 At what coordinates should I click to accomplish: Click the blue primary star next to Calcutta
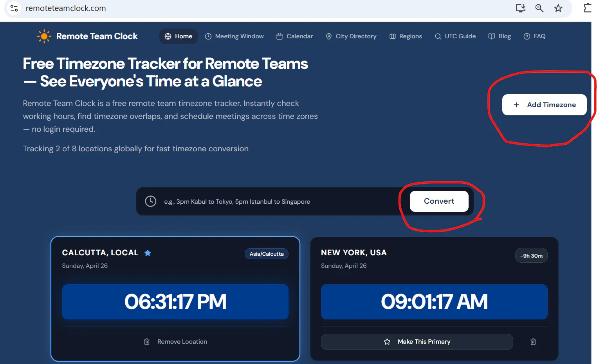point(148,253)
